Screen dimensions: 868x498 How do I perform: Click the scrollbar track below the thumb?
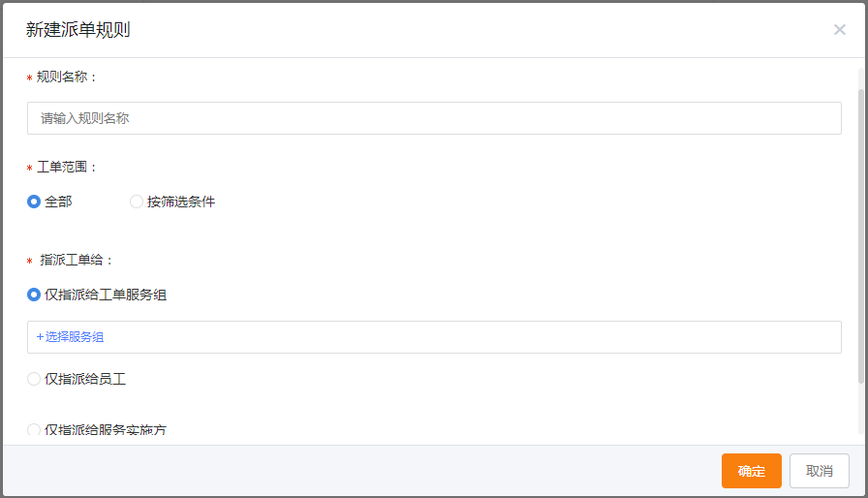tap(861, 412)
